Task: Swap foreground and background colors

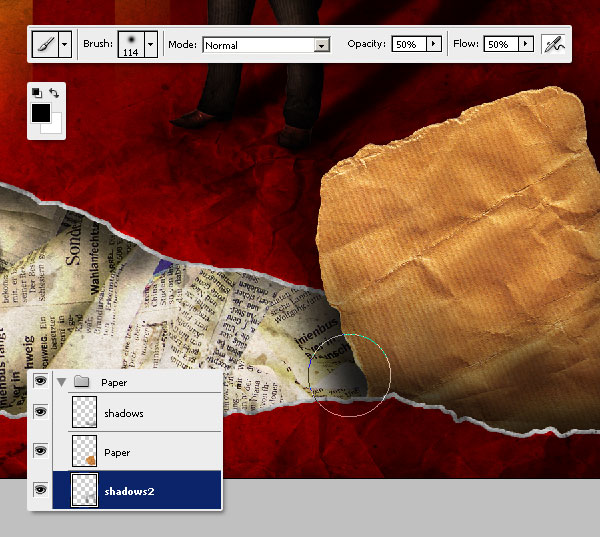Action: tap(54, 93)
